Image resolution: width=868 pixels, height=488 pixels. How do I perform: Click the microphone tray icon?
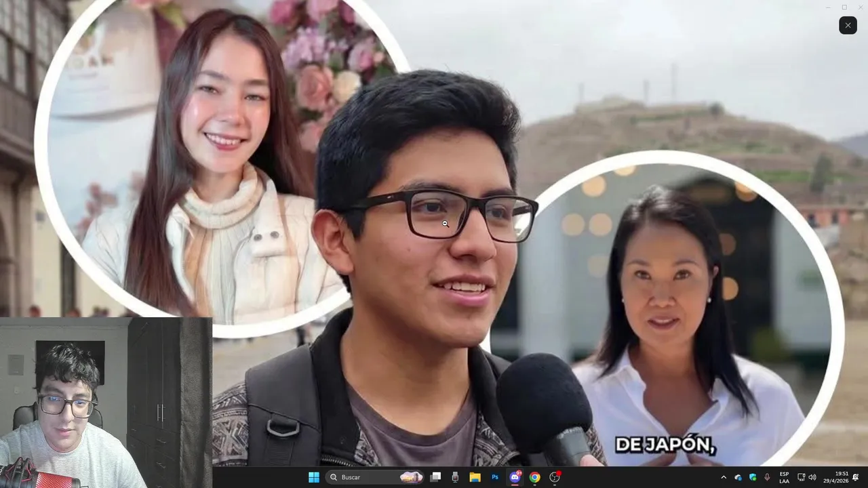pyautogui.click(x=767, y=477)
